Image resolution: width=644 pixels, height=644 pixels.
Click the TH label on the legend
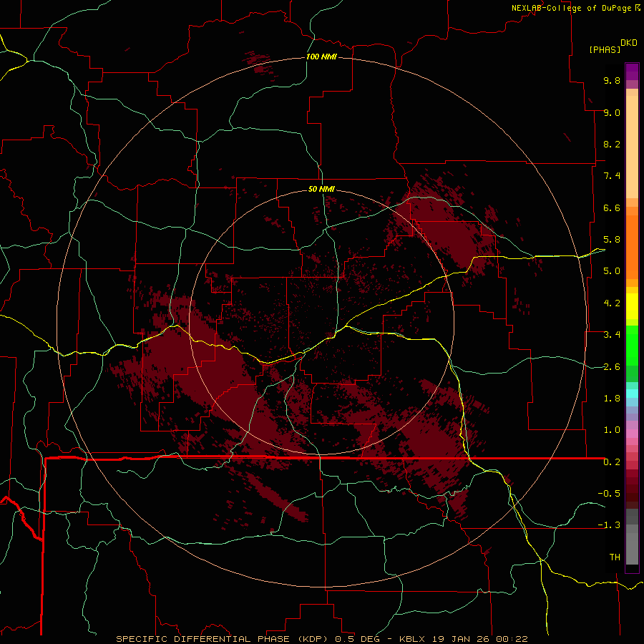[615, 557]
